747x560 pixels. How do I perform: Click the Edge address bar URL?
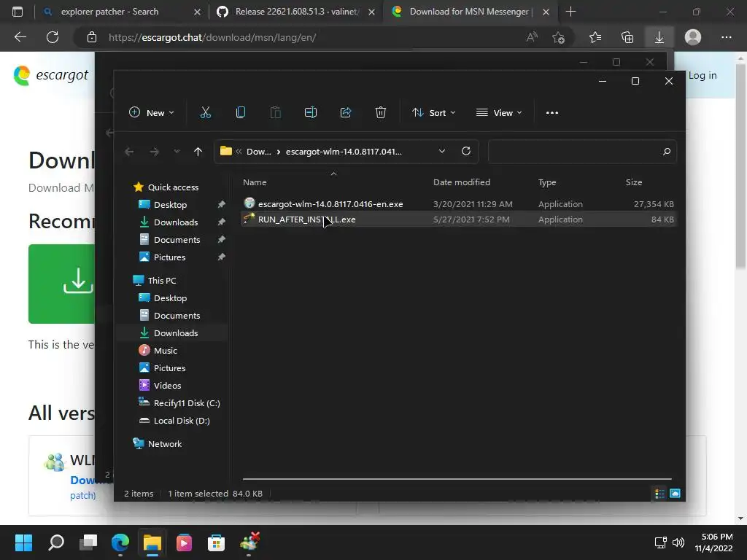pos(212,37)
